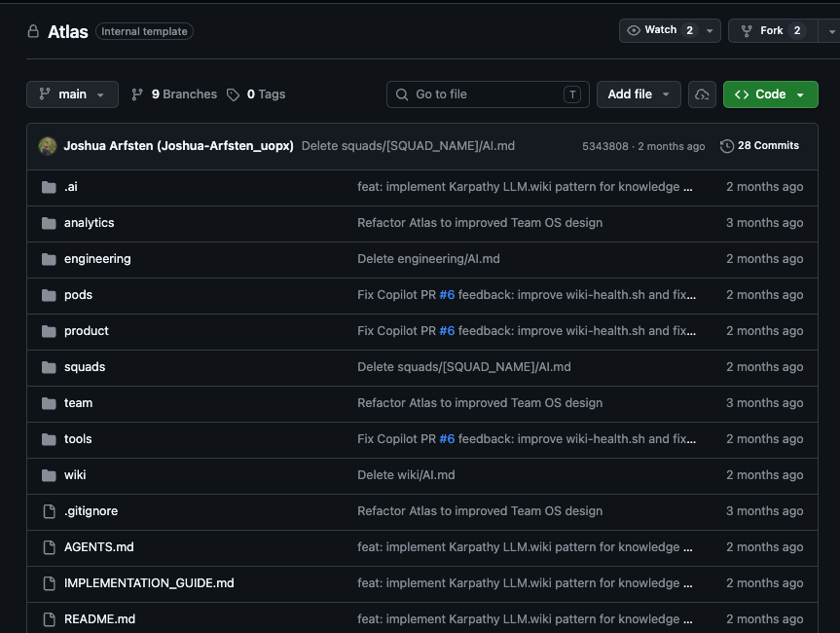Open the cloud codespace icon button

pos(702,94)
